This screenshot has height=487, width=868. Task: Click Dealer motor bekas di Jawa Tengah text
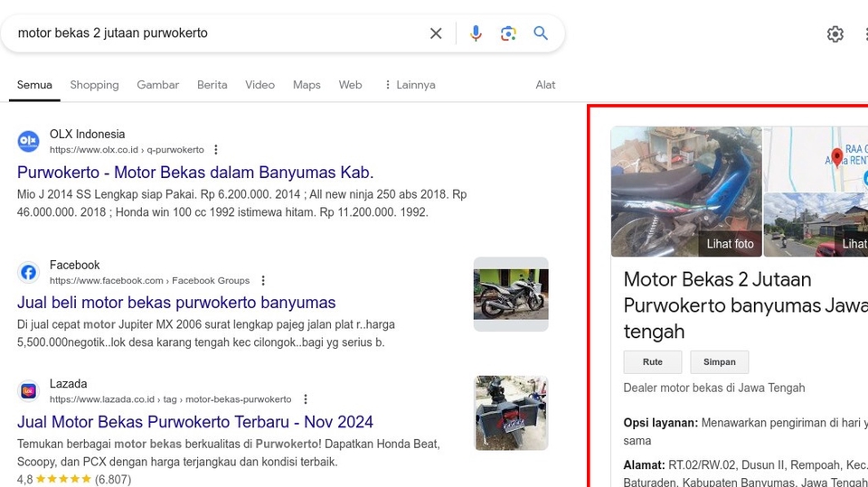click(x=714, y=388)
